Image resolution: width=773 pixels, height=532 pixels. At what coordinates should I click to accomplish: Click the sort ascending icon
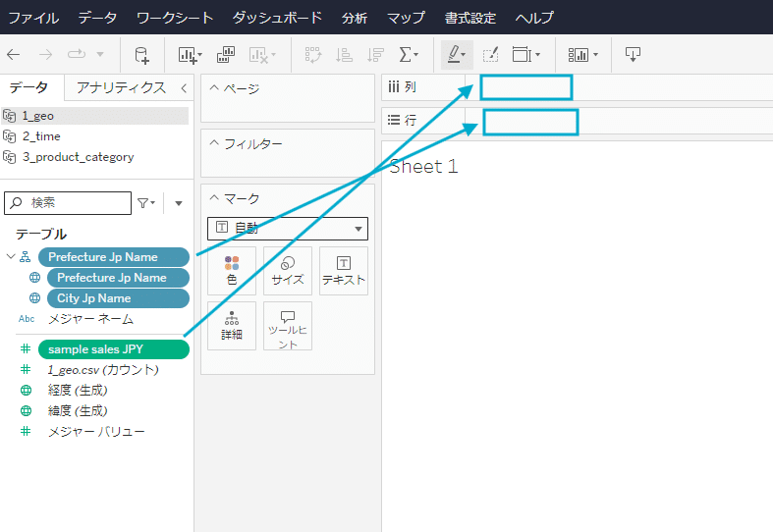pos(344,55)
